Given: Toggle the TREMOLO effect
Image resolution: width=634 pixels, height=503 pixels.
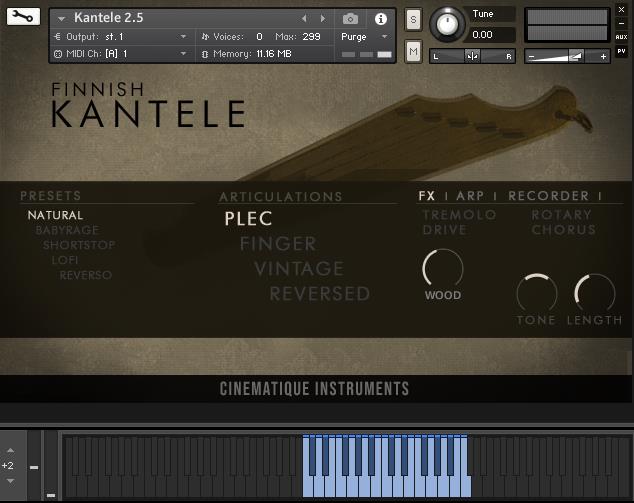Looking at the screenshot, I should coord(459,215).
